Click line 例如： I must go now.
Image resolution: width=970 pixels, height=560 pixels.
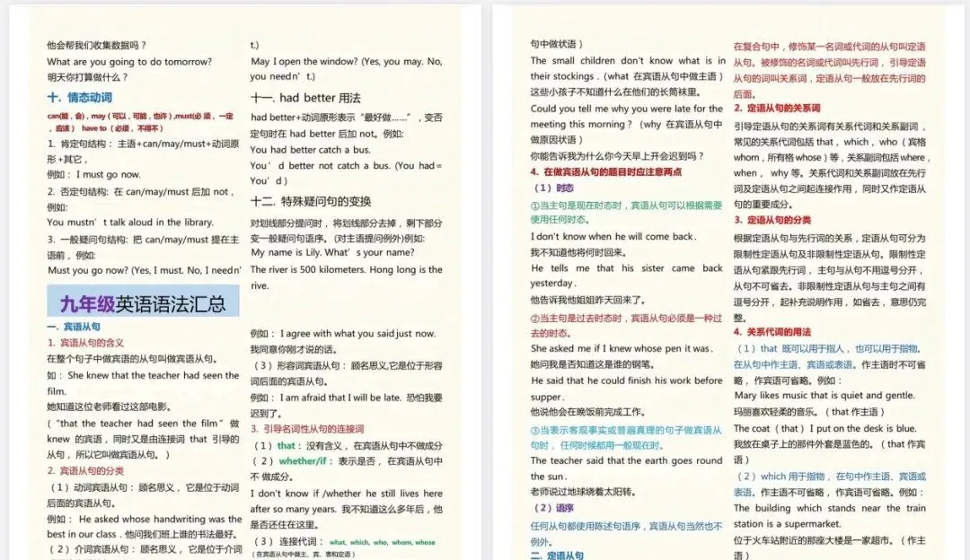click(x=94, y=174)
